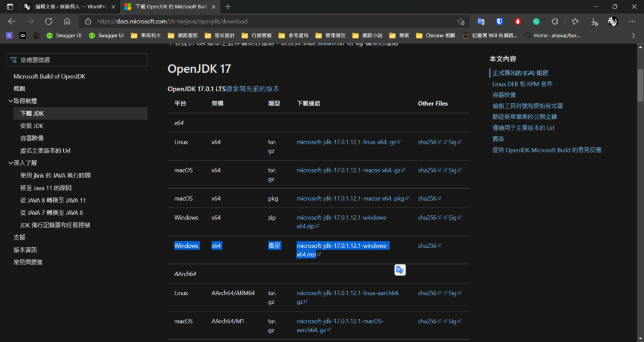Open the browser home page
The width and height of the screenshot is (644, 342).
[x=67, y=21]
